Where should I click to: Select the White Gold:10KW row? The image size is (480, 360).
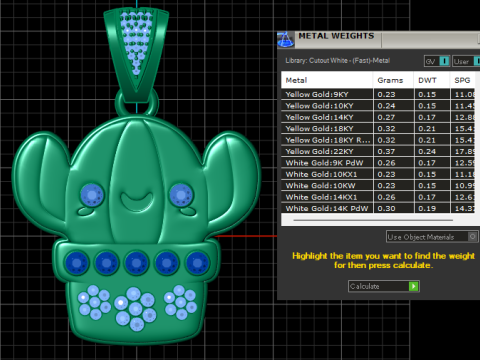click(x=378, y=185)
